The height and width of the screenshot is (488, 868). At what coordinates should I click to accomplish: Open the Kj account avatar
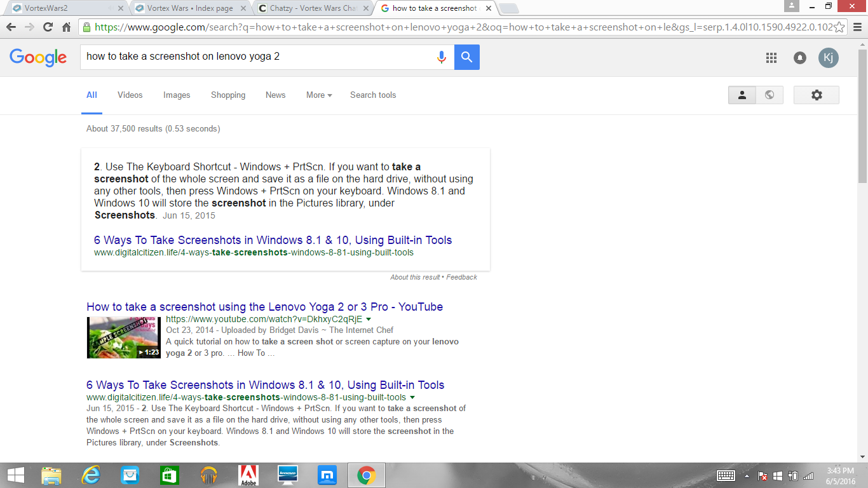coord(829,58)
